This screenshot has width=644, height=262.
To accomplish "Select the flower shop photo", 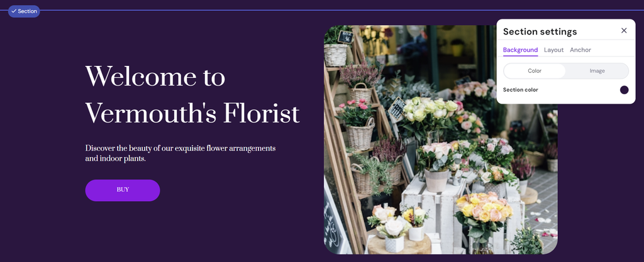I will [441, 140].
